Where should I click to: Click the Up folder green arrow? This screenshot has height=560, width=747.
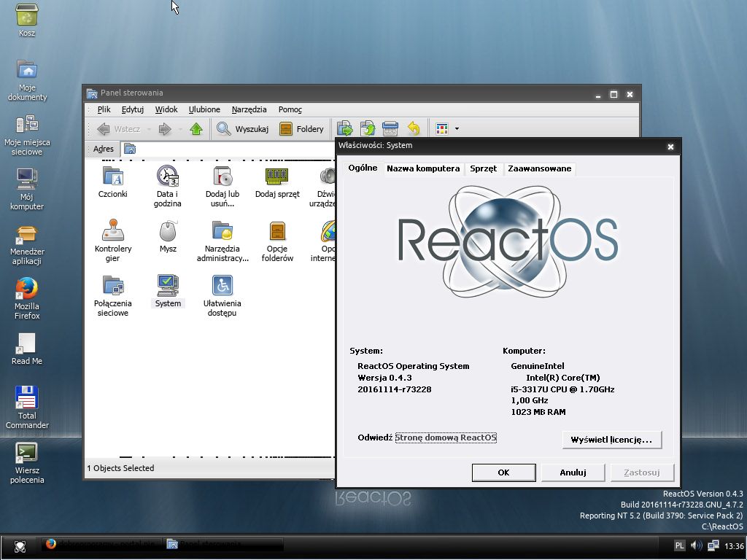196,129
